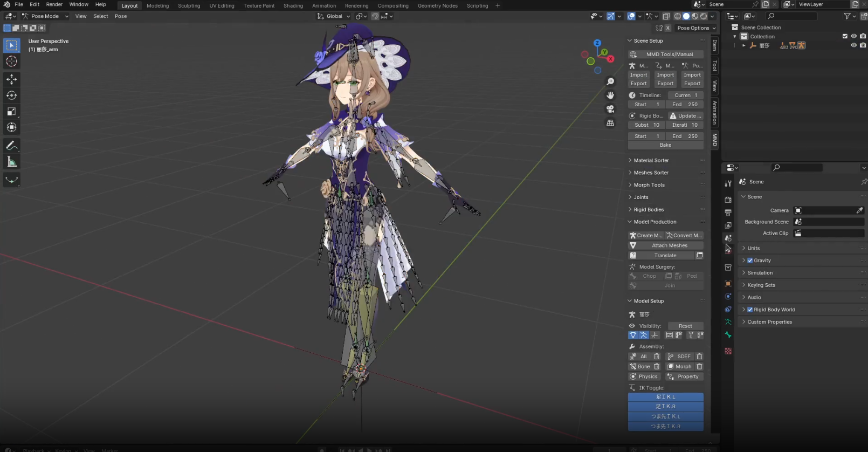Image resolution: width=868 pixels, height=452 pixels.
Task: Open the Texture properties checker icon
Action: coord(728,351)
